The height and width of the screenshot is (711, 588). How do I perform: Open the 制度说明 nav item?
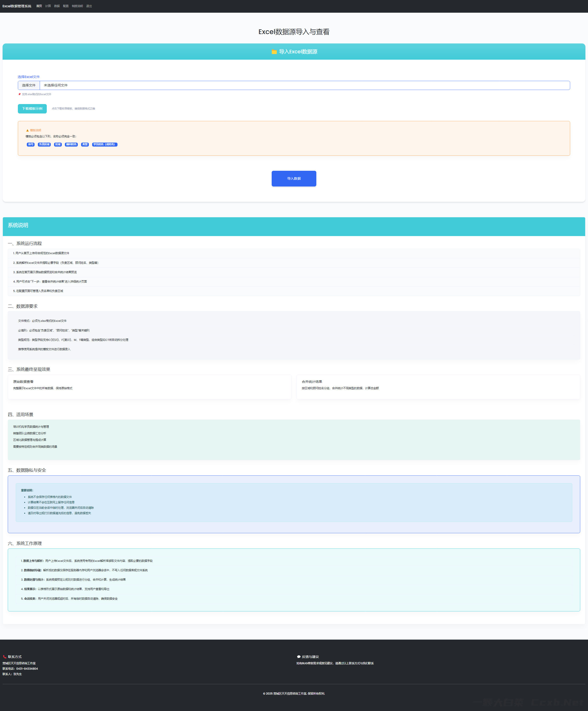tap(77, 6)
